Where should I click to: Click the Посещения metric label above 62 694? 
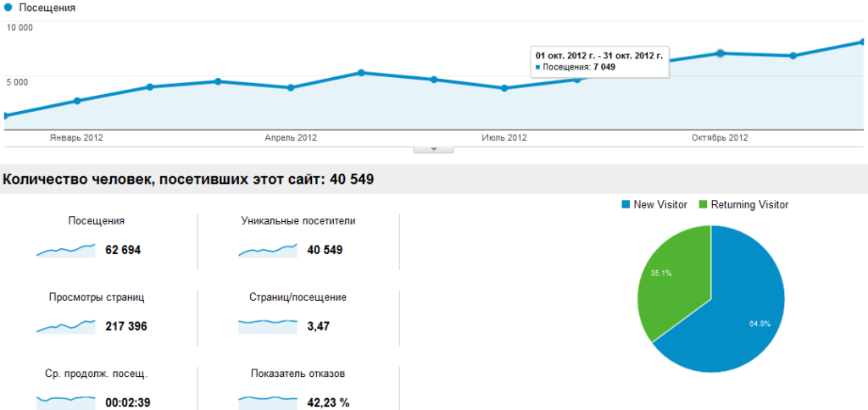point(97,221)
